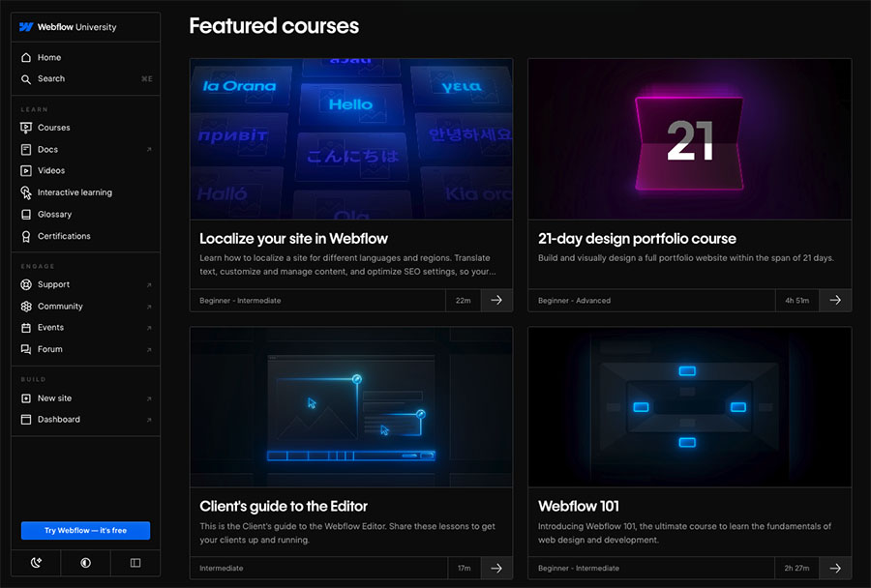Open Certifications in sidebar
The width and height of the screenshot is (871, 588).
(x=85, y=236)
